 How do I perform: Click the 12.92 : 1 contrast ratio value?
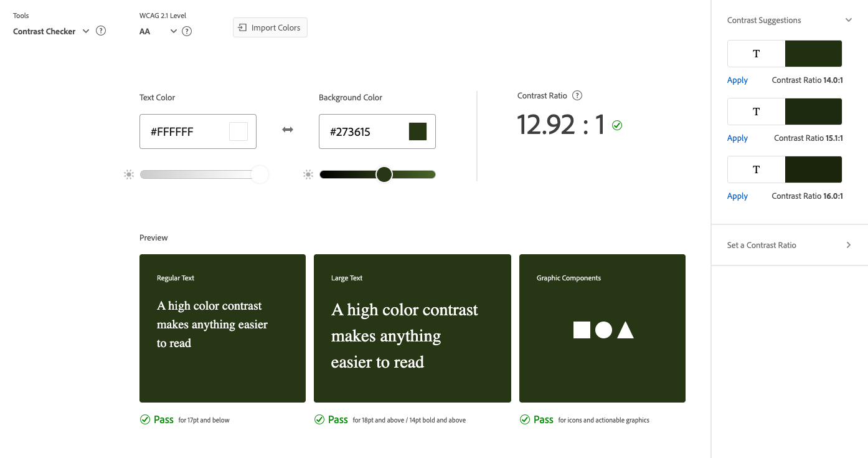tap(561, 125)
